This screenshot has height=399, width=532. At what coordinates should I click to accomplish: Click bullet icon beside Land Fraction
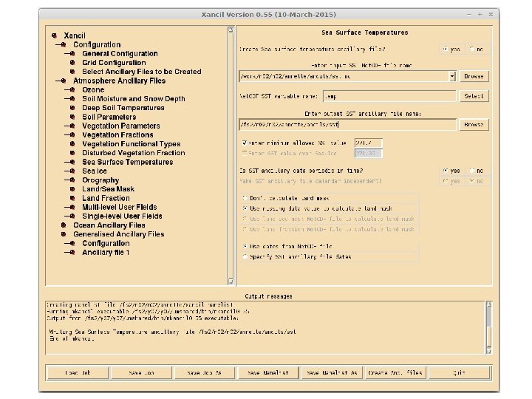pos(72,198)
